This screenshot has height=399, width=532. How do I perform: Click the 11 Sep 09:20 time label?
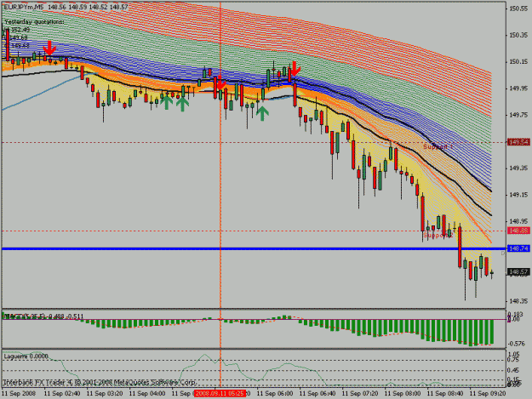pyautogui.click(x=488, y=393)
